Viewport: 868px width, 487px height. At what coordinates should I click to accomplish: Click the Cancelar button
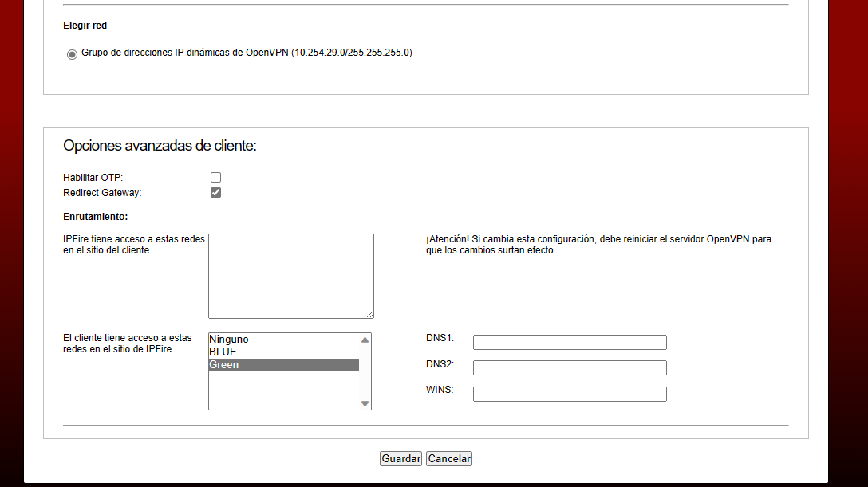(449, 459)
